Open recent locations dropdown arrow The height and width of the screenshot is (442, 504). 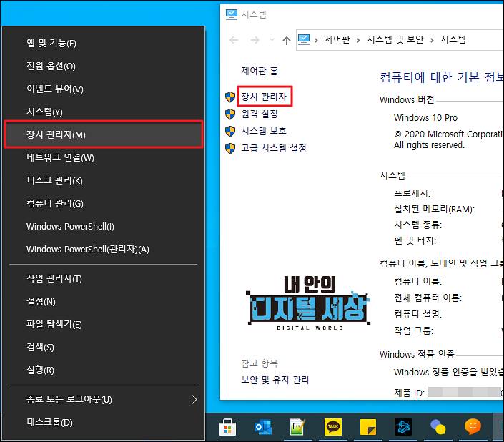pyautogui.click(x=272, y=40)
